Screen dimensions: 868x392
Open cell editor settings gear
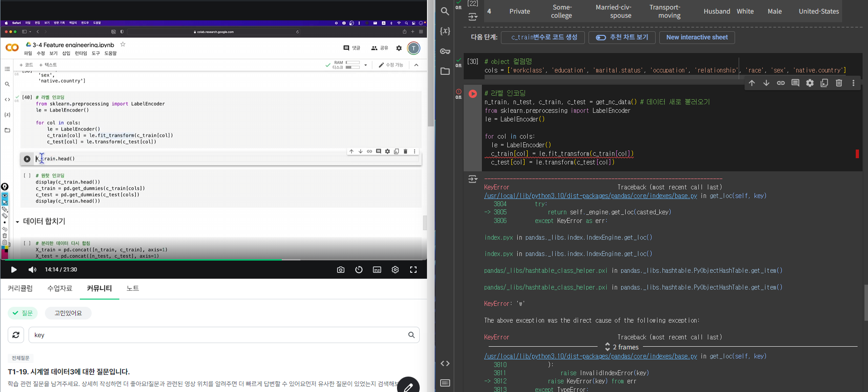pos(810,83)
